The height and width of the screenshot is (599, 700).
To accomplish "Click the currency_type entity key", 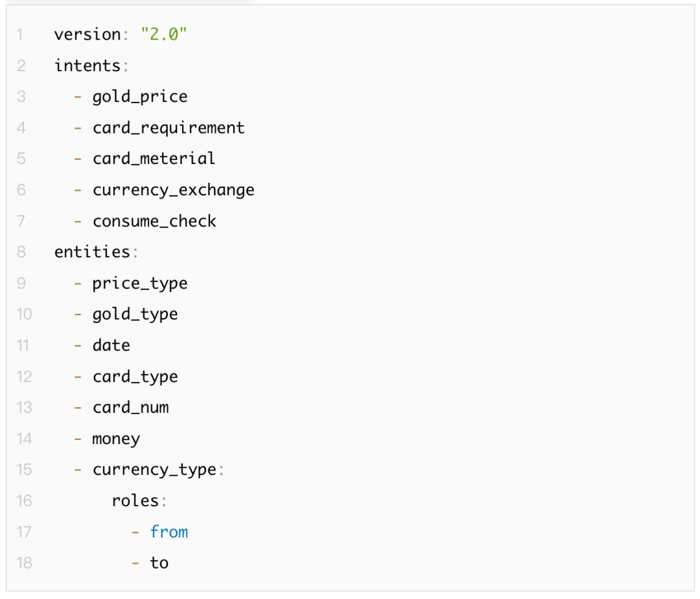I will click(x=154, y=470).
